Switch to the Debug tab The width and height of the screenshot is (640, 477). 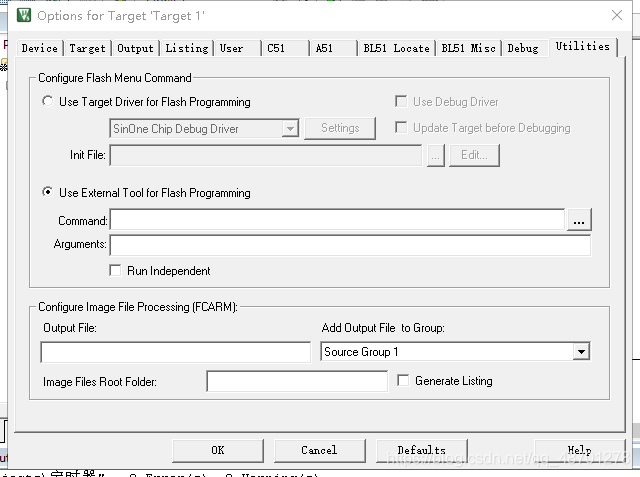(x=525, y=48)
